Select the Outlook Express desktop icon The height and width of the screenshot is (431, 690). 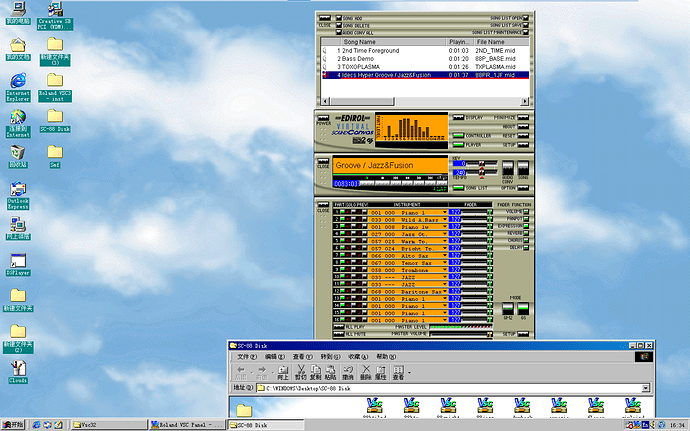18,195
